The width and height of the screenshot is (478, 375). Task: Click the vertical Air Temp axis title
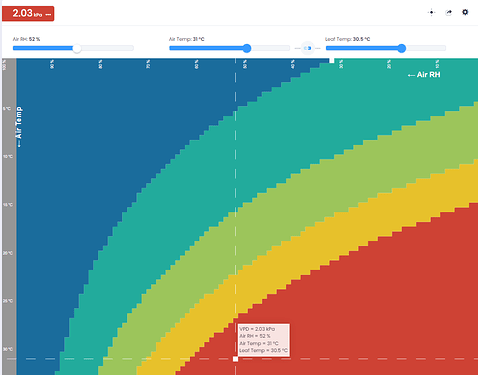coord(19,127)
